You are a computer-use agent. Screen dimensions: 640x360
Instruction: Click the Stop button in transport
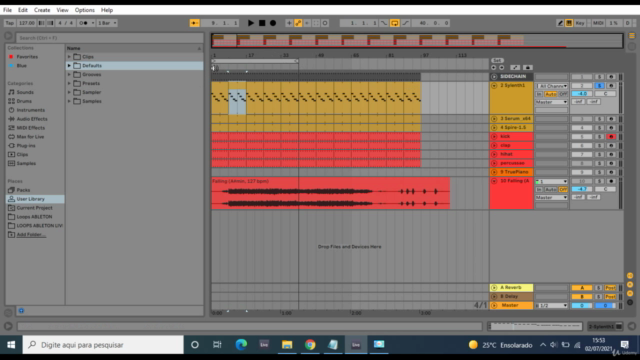pos(262,23)
